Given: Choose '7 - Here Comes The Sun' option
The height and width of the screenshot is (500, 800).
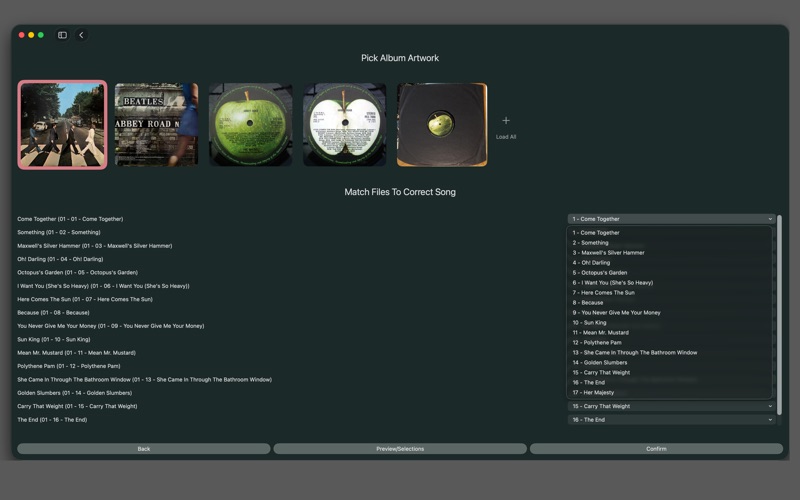Looking at the screenshot, I should [669, 292].
